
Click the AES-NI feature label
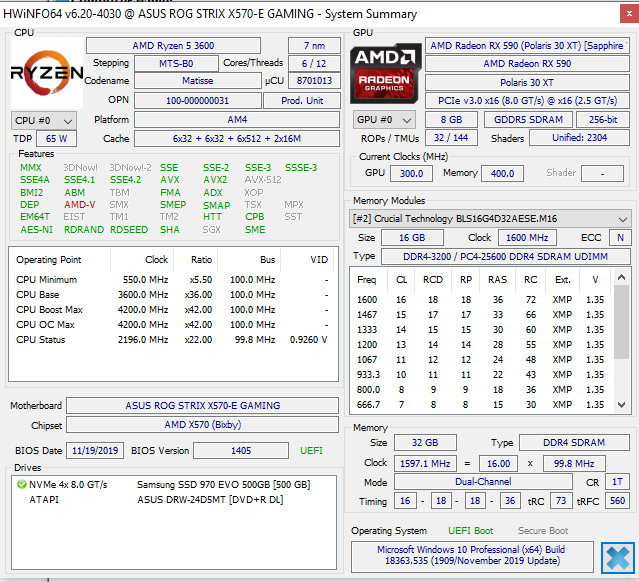(36, 229)
